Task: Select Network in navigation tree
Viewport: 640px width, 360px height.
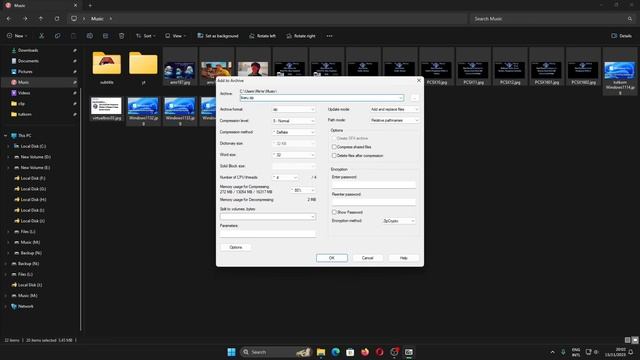Action: click(x=25, y=306)
